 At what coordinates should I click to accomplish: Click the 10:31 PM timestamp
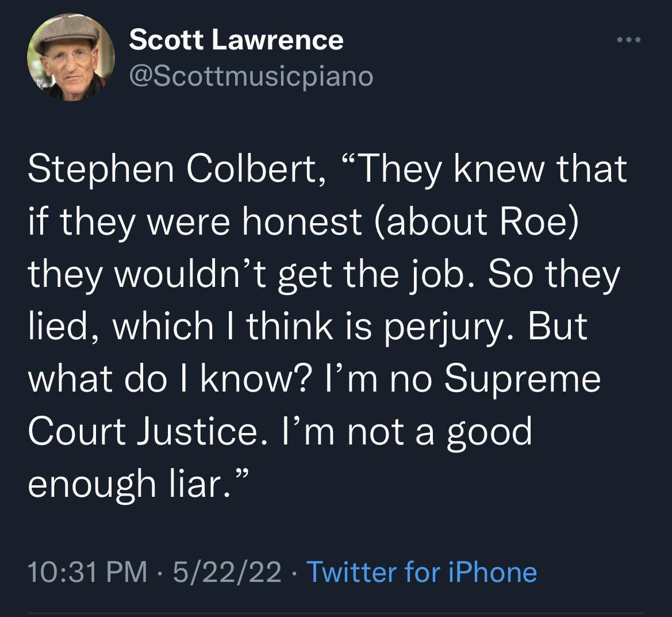point(87,572)
